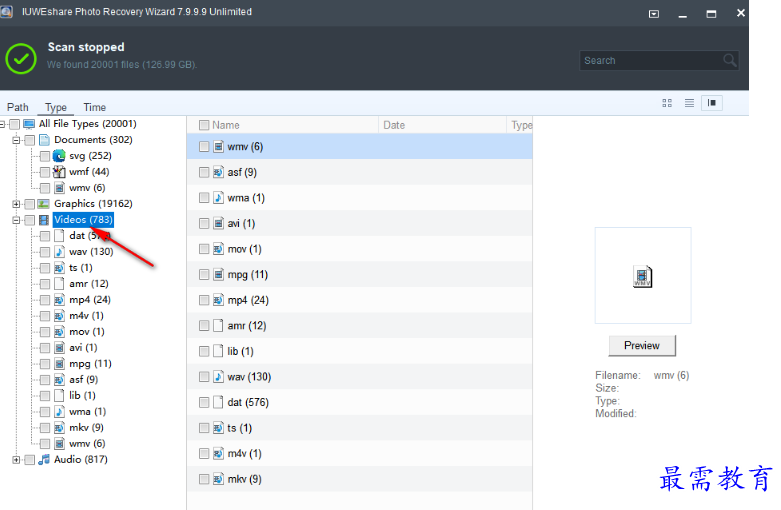Collapse the All File Types tree node
781x510 pixels.
point(2,124)
